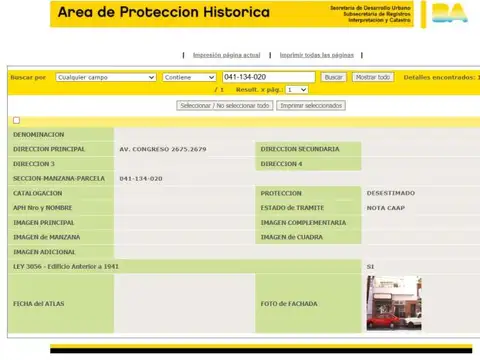Click the 'IMAGEN ADICIONAL' label

click(44, 252)
